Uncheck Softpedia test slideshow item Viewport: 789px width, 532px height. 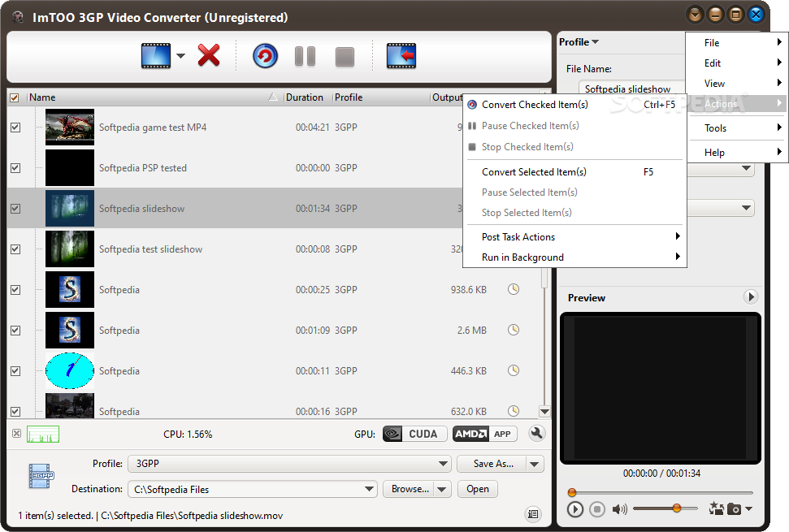[x=15, y=249]
